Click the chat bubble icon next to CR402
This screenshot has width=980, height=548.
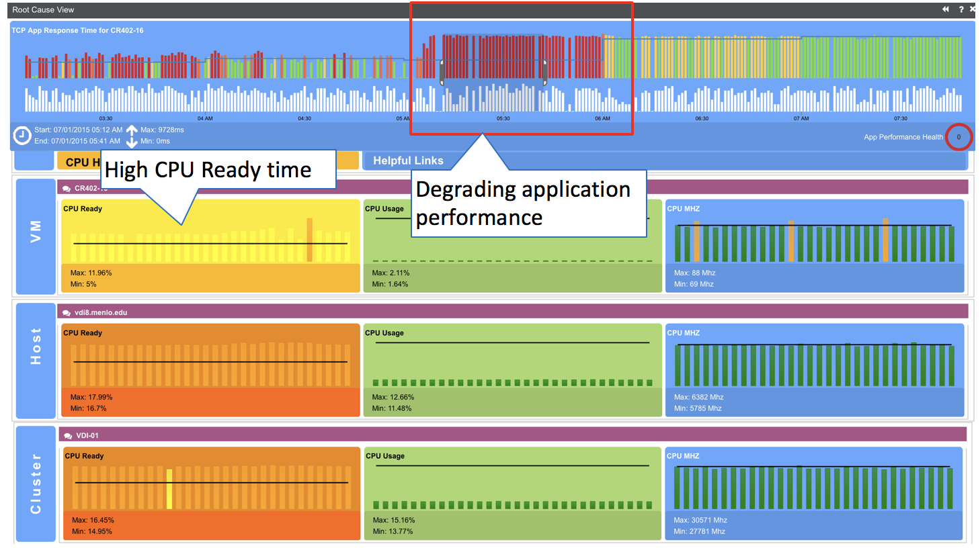pyautogui.click(x=67, y=189)
